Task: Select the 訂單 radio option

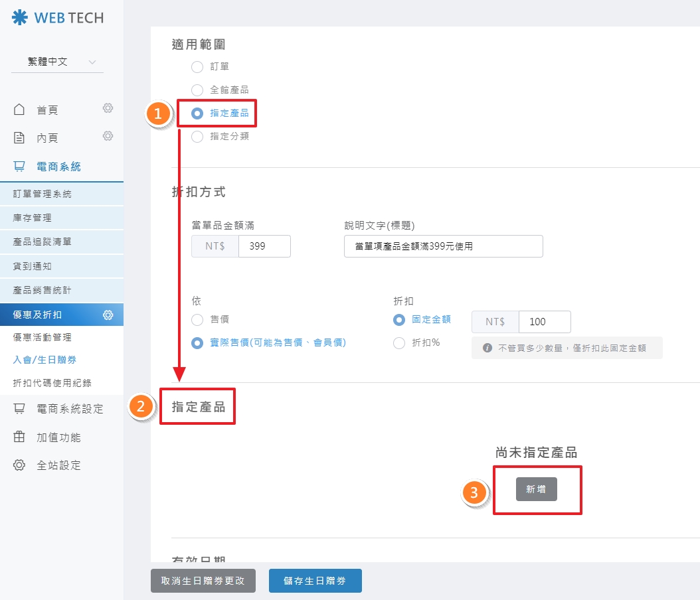Action: 197,66
